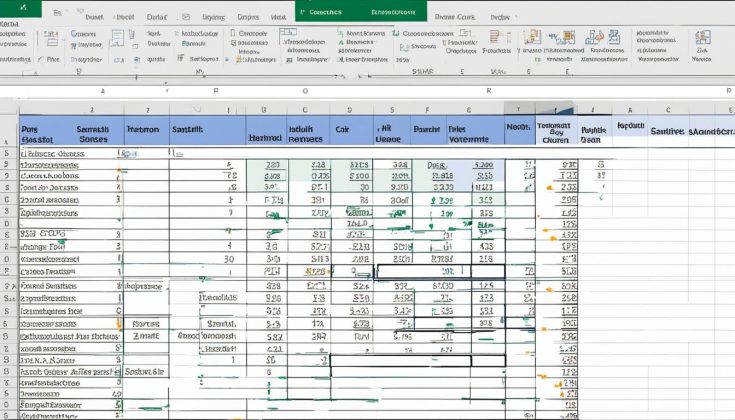Select the green highlighted tab in the title bar
Viewport: 735px width, 420px height.
pyautogui.click(x=325, y=11)
